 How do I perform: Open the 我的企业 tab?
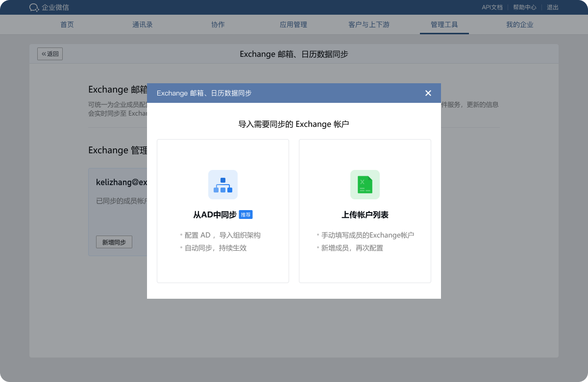click(520, 24)
